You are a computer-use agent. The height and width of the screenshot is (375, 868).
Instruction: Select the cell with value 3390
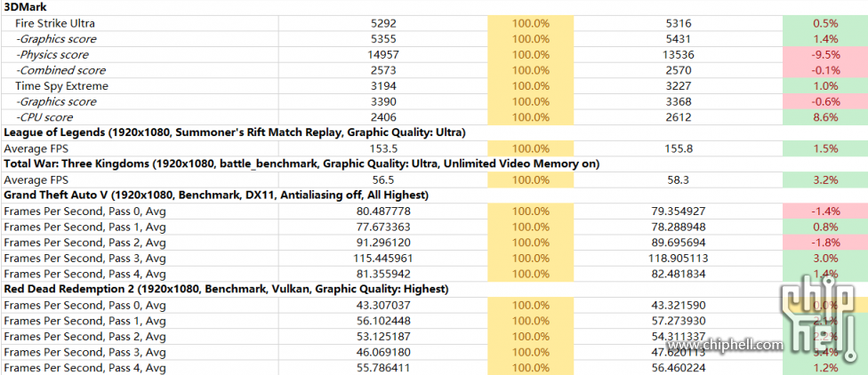[x=383, y=102]
